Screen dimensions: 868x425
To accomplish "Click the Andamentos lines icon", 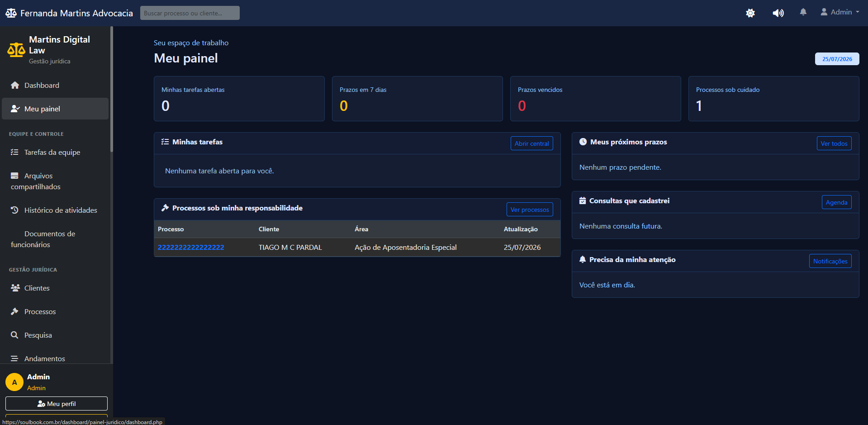I will (14, 358).
